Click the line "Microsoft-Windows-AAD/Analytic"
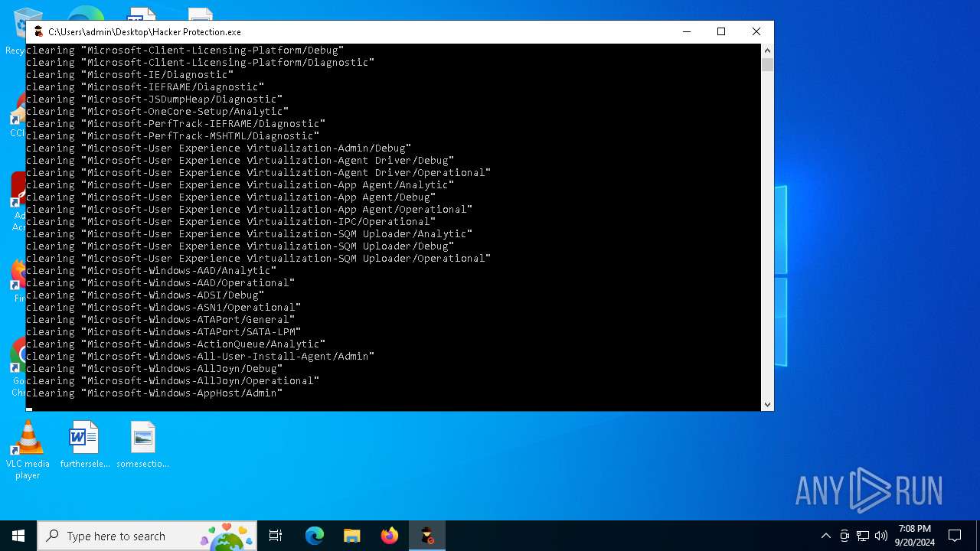Viewport: 980px width, 551px height. 151,271
